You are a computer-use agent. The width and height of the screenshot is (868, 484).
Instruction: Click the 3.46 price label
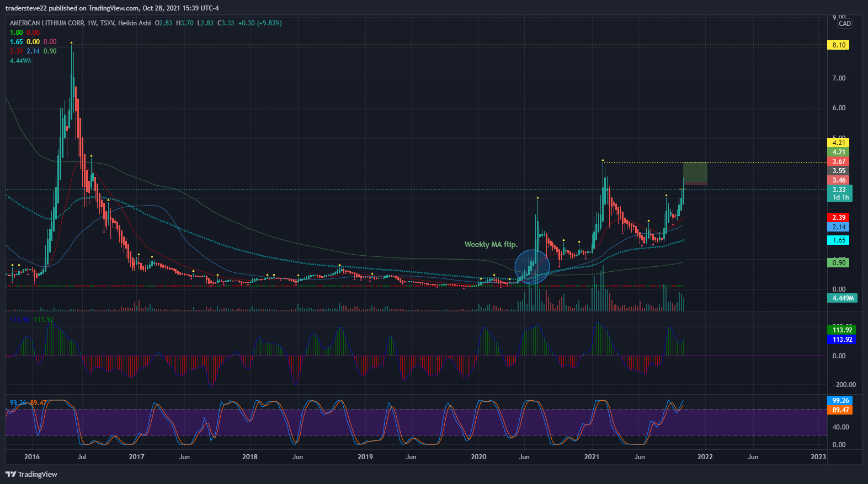838,180
